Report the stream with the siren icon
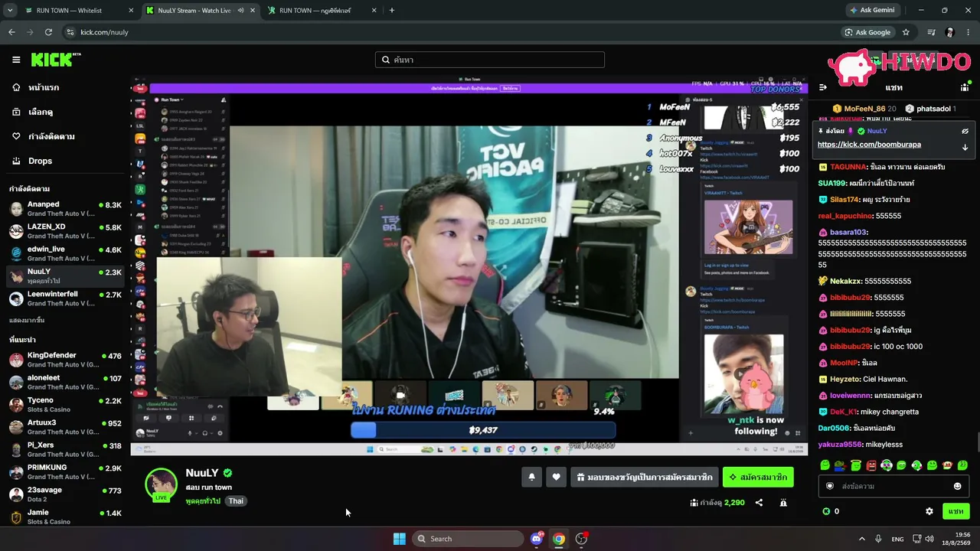This screenshot has height=551, width=980. point(783,503)
